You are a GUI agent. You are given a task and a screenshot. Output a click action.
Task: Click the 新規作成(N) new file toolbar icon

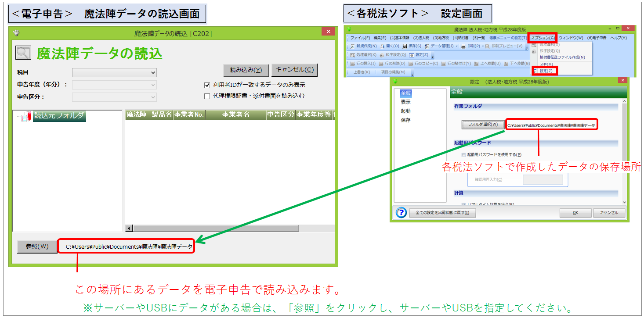(353, 46)
